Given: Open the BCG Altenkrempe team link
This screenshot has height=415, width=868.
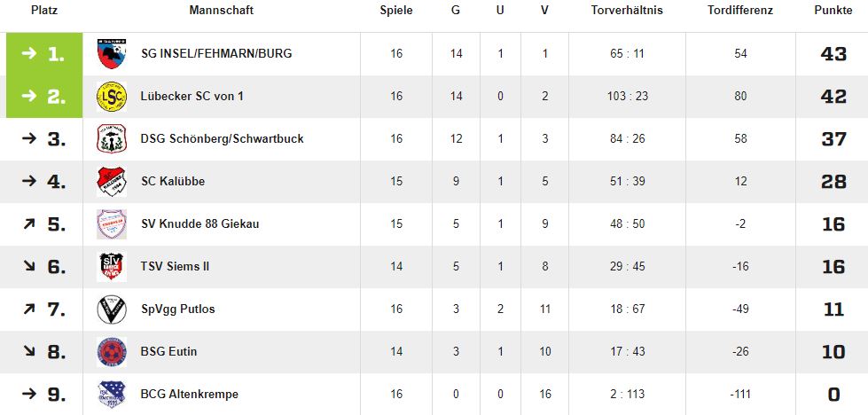Looking at the screenshot, I should [x=190, y=394].
